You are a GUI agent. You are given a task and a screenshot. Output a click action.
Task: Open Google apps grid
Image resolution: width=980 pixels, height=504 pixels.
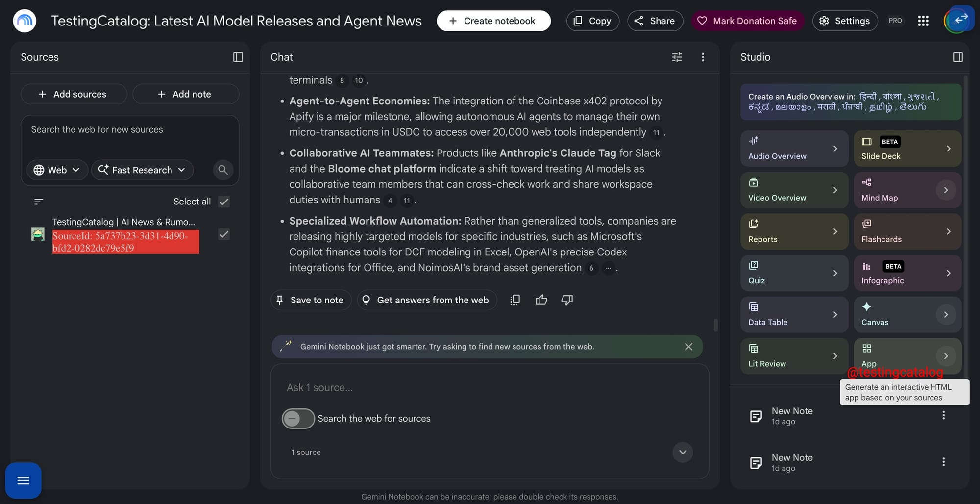(x=923, y=21)
